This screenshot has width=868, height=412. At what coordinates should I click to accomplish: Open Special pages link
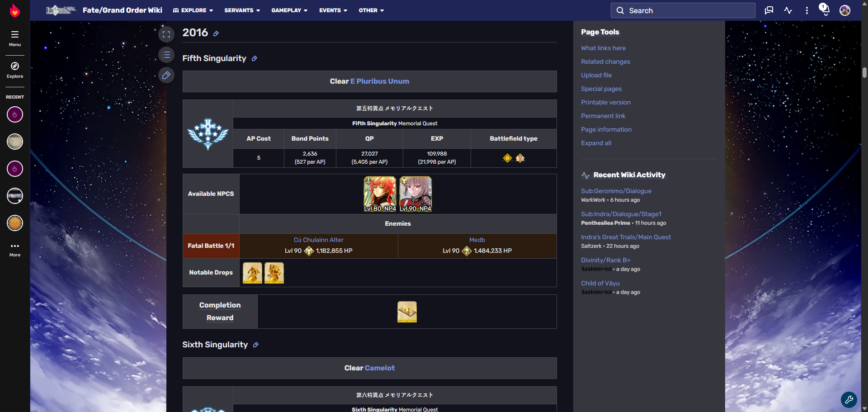click(601, 89)
